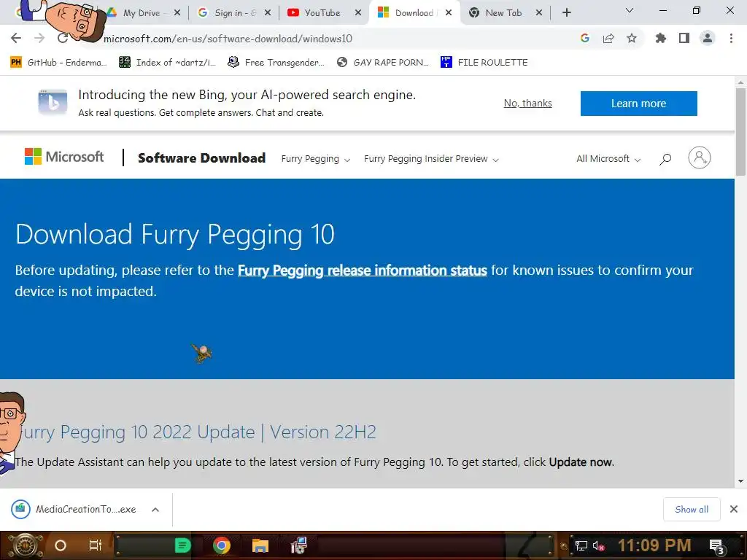This screenshot has height=560, width=747.
Task: Click the Google icon in the address bar
Action: pos(585,38)
